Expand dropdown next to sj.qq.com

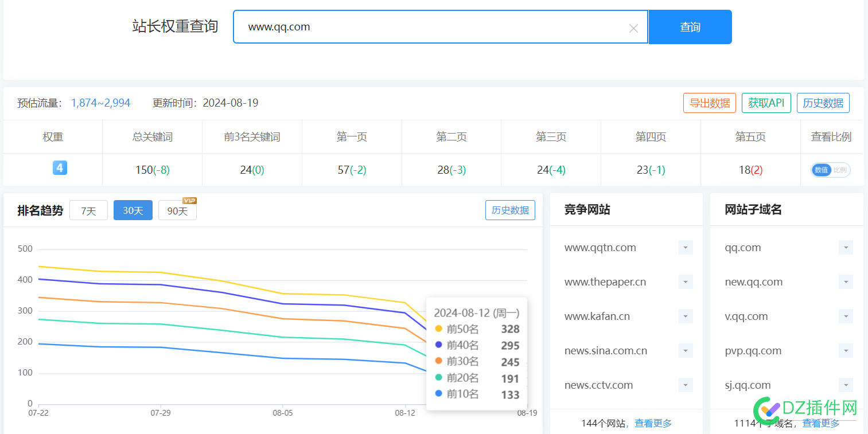846,385
